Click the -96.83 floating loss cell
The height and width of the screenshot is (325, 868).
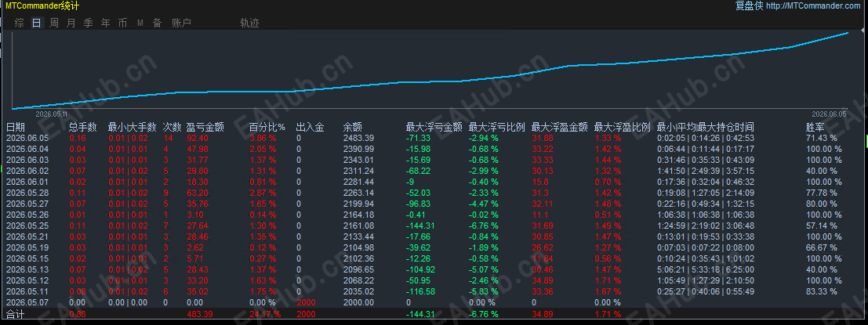[418, 204]
